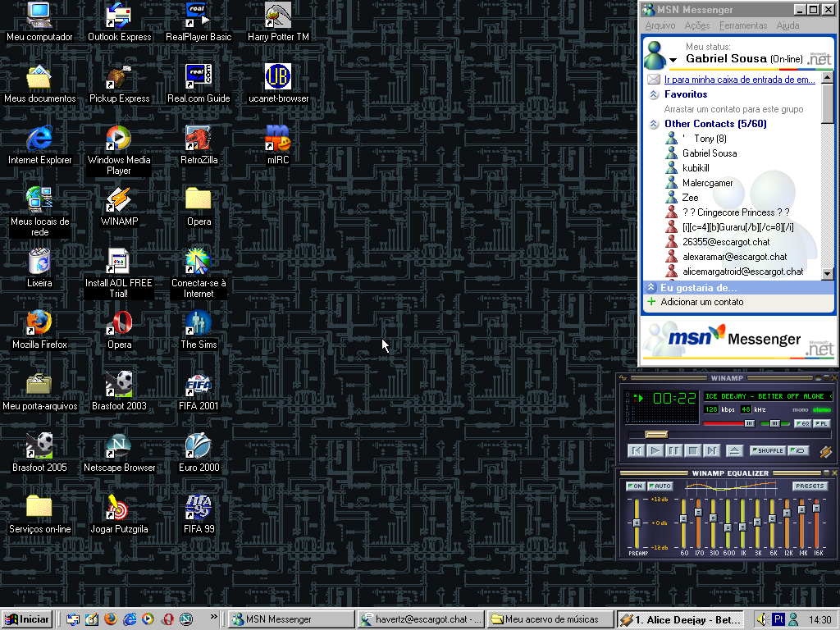Screen dimensions: 840x630
Task: Click the Winamp elapsed time display
Action: 674,398
